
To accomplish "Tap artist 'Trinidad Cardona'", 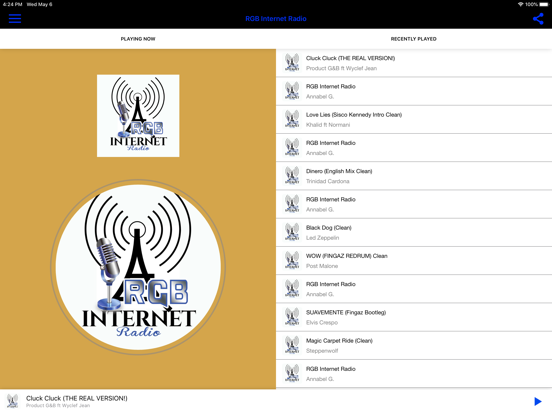I will (x=328, y=181).
